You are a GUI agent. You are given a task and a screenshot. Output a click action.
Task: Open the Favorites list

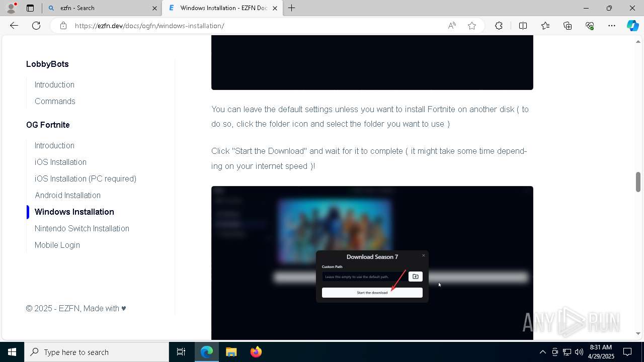[545, 26]
